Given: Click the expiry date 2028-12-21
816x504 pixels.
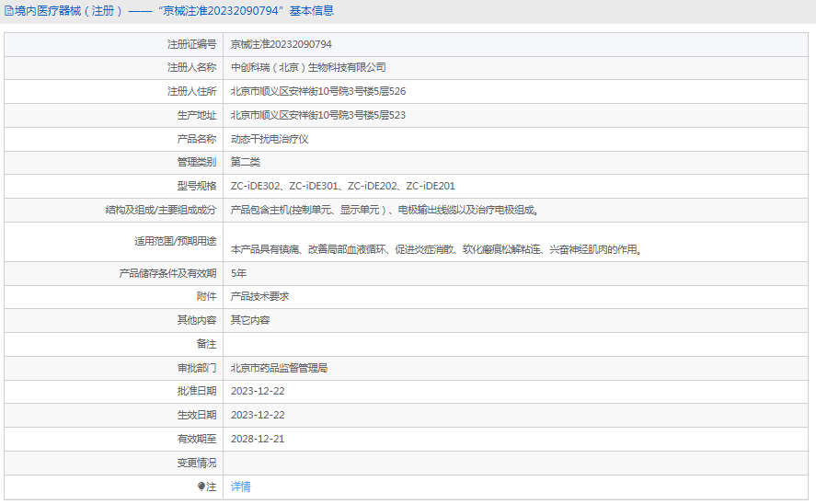Looking at the screenshot, I should pos(258,439).
